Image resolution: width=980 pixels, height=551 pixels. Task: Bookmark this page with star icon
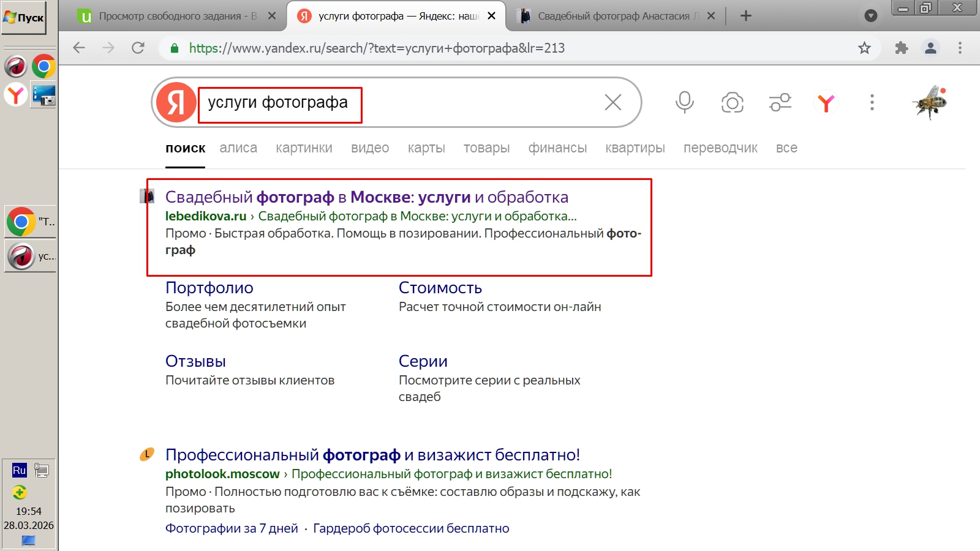pos(864,48)
